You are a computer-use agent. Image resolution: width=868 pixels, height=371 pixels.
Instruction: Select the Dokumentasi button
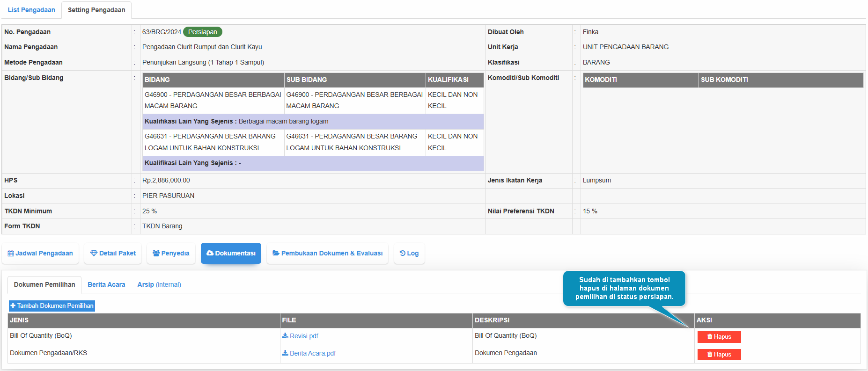pos(231,253)
